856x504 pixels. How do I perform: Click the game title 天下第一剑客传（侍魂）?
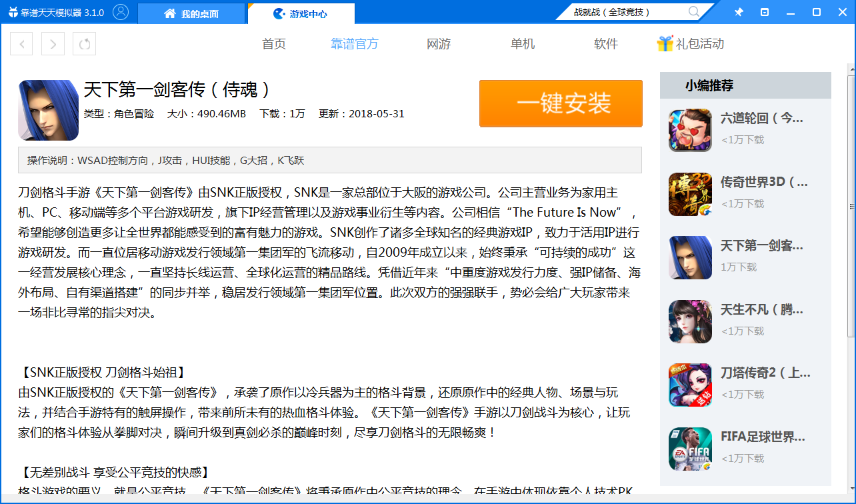pyautogui.click(x=178, y=90)
